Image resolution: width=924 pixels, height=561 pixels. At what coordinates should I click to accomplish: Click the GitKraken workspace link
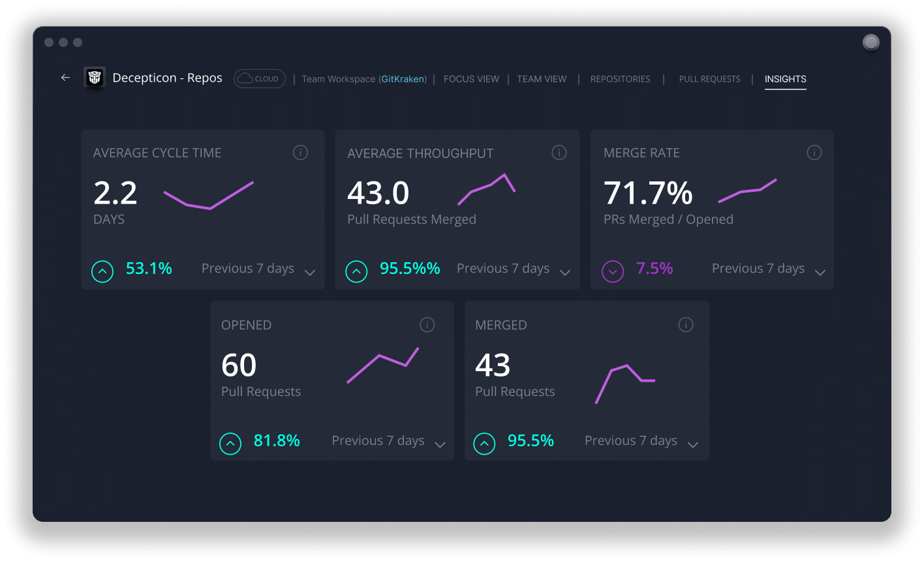pyautogui.click(x=403, y=78)
